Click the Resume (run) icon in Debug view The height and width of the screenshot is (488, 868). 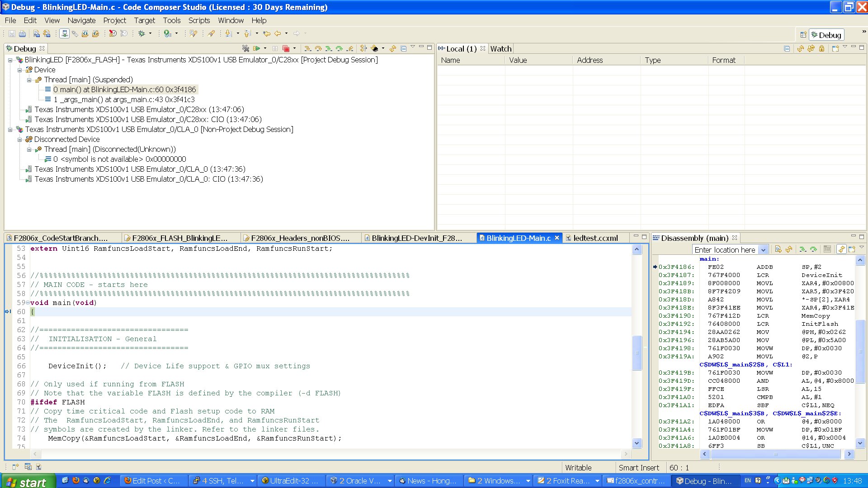point(256,48)
